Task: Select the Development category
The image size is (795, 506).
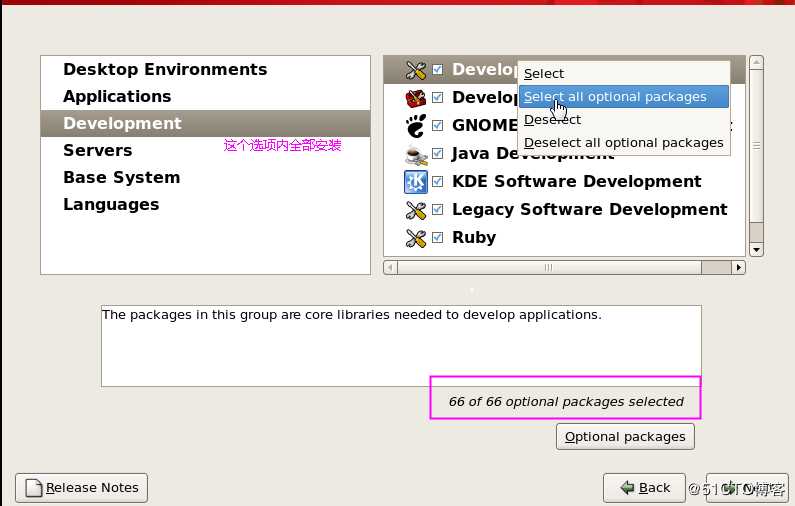Action: [x=205, y=123]
